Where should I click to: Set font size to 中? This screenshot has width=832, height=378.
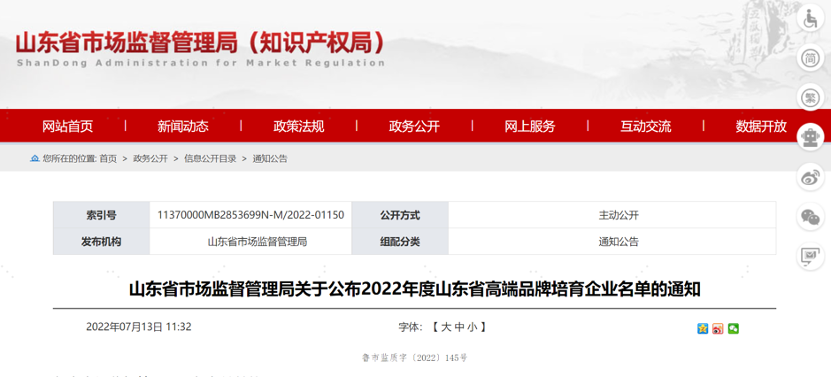pos(459,327)
